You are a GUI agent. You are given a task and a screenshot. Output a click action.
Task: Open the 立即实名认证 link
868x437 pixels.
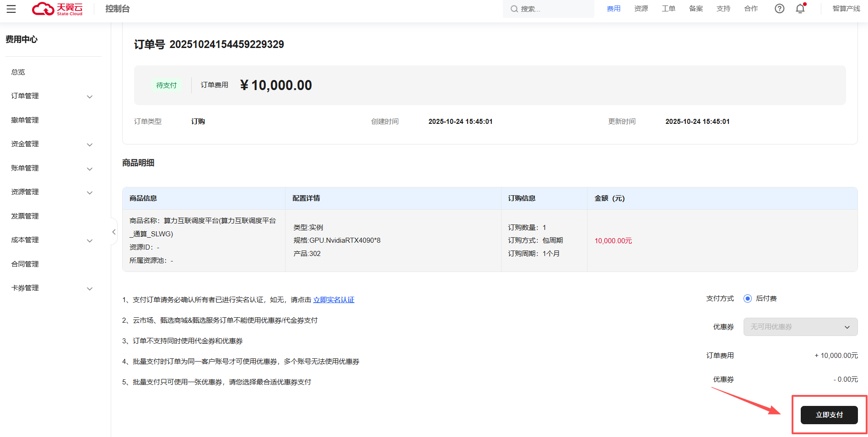[x=334, y=300]
